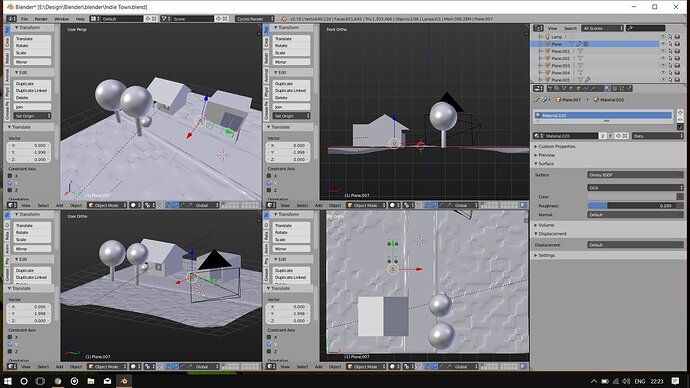Open pivot point selector in User Persp header
This screenshot has height=388, width=690.
150,205
